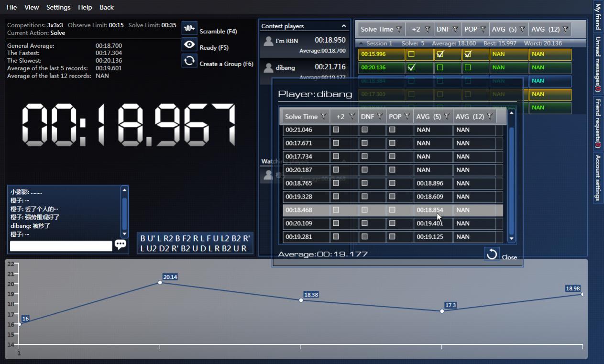Click the 20.14 data point on the chart
The image size is (604, 364).
click(160, 282)
